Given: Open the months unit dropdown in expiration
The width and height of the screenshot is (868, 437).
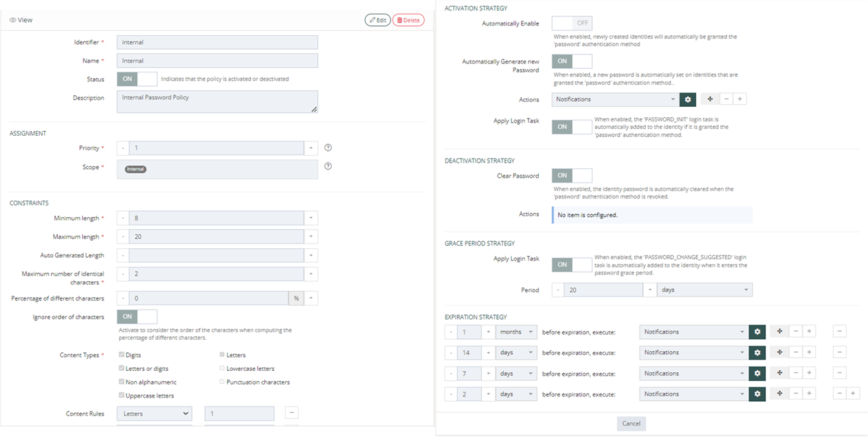Looking at the screenshot, I should (x=516, y=332).
